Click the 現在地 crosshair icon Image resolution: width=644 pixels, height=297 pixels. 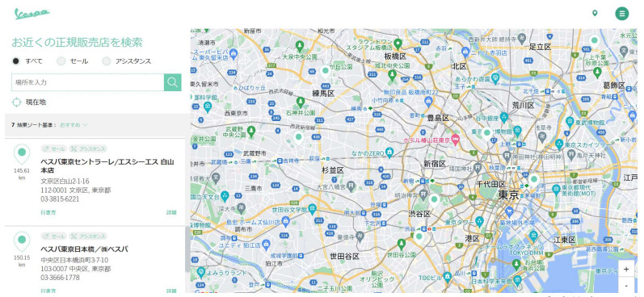[16, 102]
